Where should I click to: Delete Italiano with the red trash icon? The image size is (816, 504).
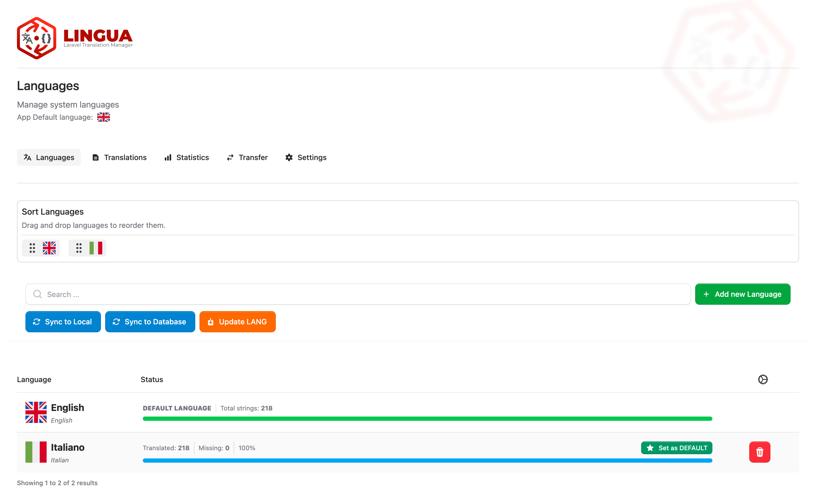(x=760, y=452)
